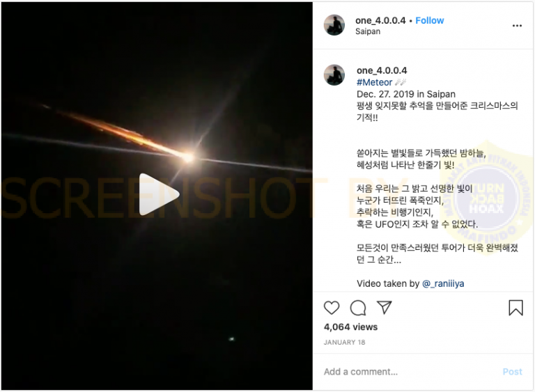Follow the one_4.0.0.4 account
The width and height of the screenshot is (535, 392).
(430, 20)
